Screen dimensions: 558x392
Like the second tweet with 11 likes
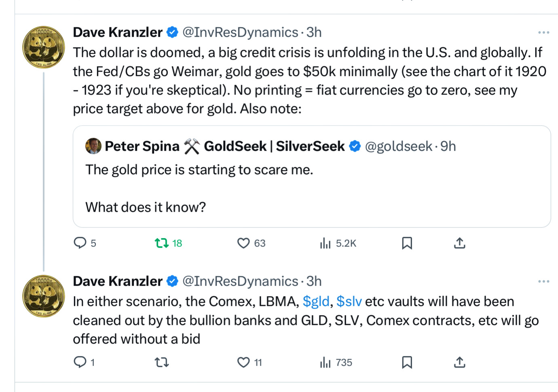243,362
